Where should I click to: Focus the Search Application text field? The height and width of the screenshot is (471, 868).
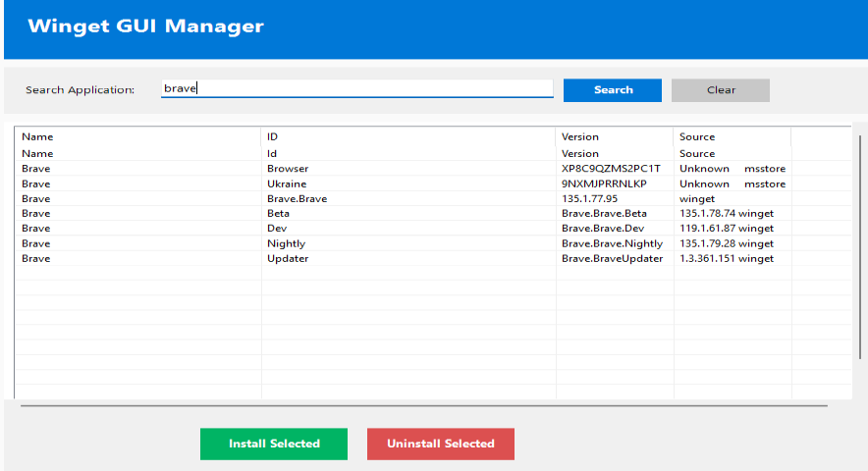coord(357,88)
